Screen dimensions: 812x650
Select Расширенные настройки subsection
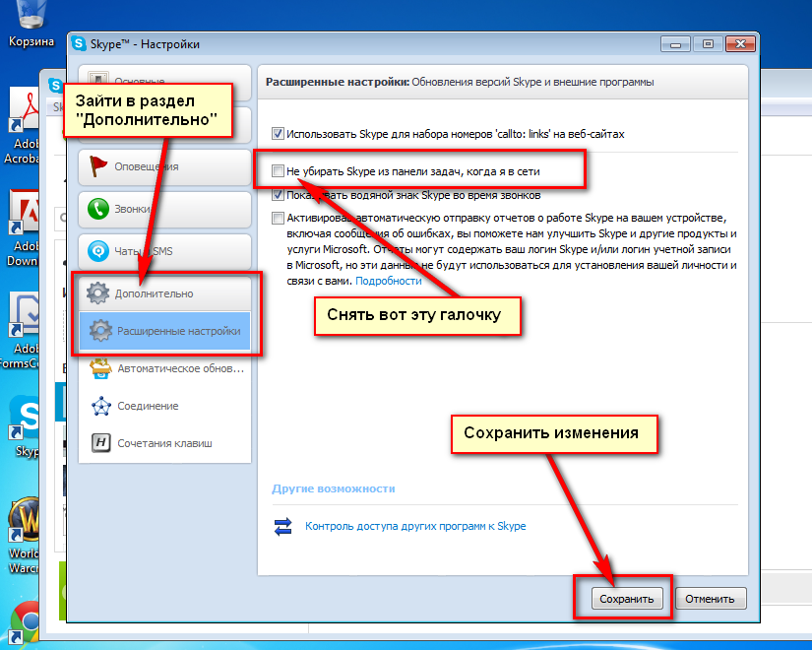click(164, 331)
